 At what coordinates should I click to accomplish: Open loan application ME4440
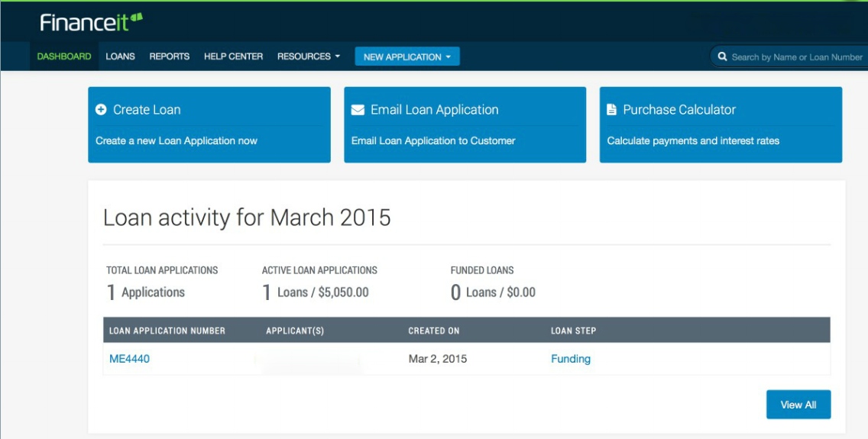(130, 359)
